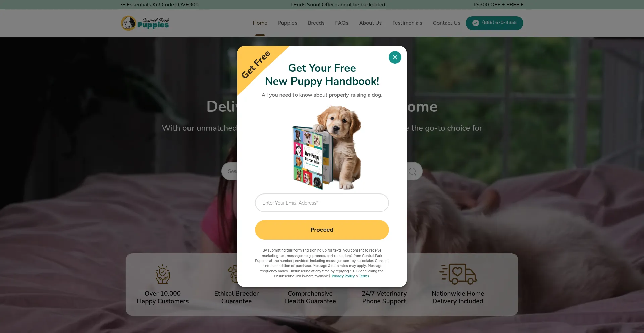
Task: Focus the email address input field
Action: (x=322, y=203)
